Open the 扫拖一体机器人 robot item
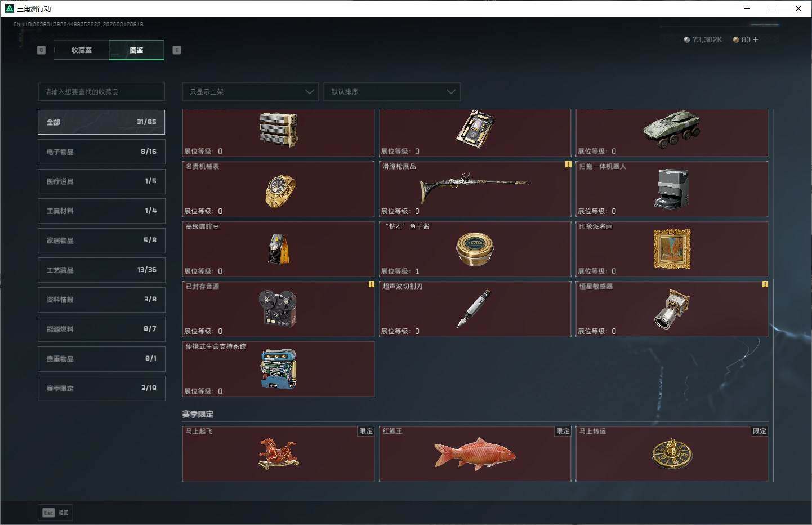Screen dimensions: 812x525 pyautogui.click(x=672, y=189)
